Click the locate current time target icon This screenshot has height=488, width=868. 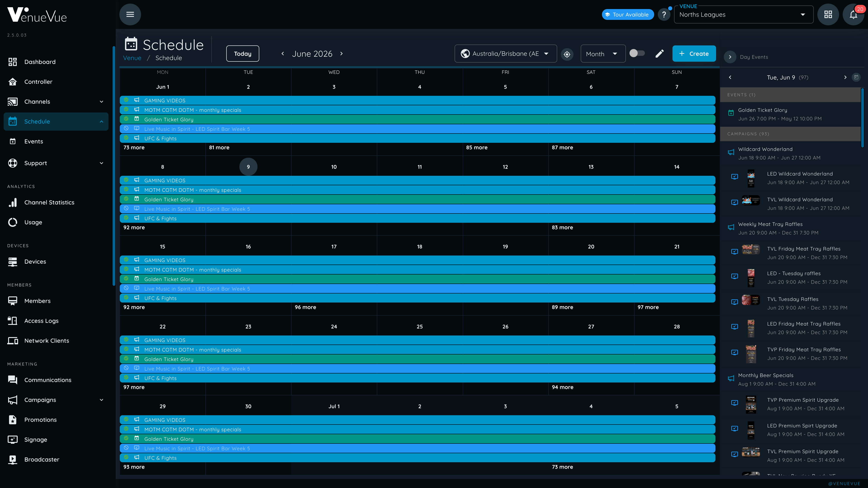click(567, 54)
